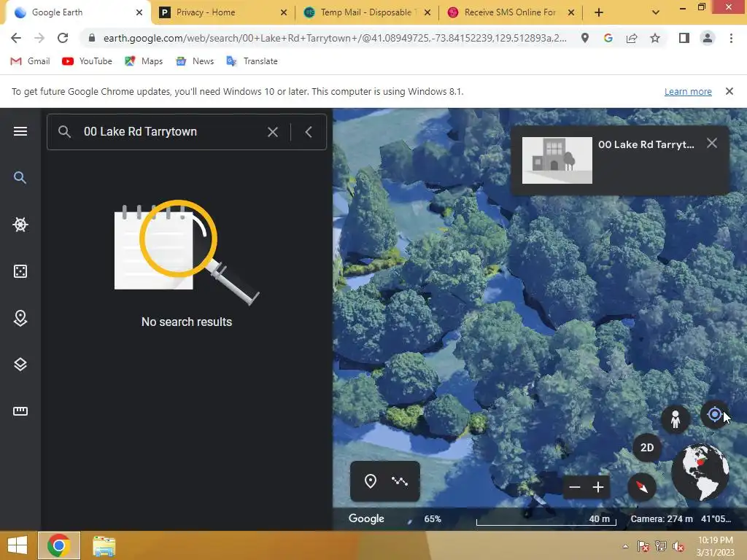The width and height of the screenshot is (747, 560).
Task: Open taskbar clock showing 10:19 PM
Action: coord(715,546)
